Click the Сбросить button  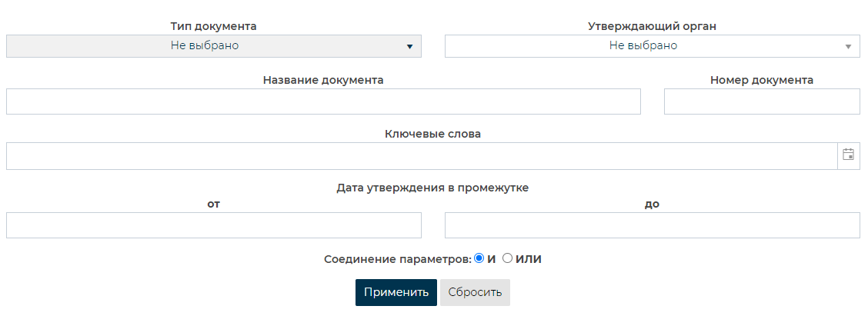click(x=475, y=292)
